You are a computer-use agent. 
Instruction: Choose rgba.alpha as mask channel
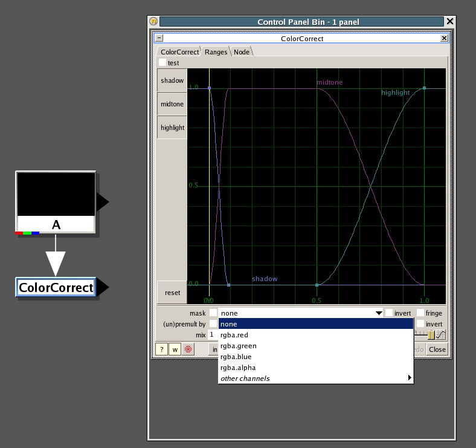[x=316, y=368]
